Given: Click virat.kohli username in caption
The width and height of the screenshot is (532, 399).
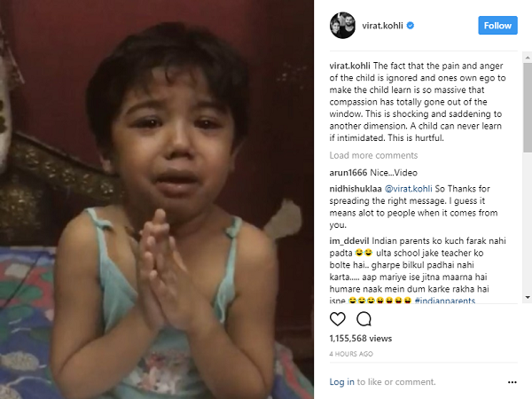Looking at the screenshot, I should pyautogui.click(x=350, y=66).
